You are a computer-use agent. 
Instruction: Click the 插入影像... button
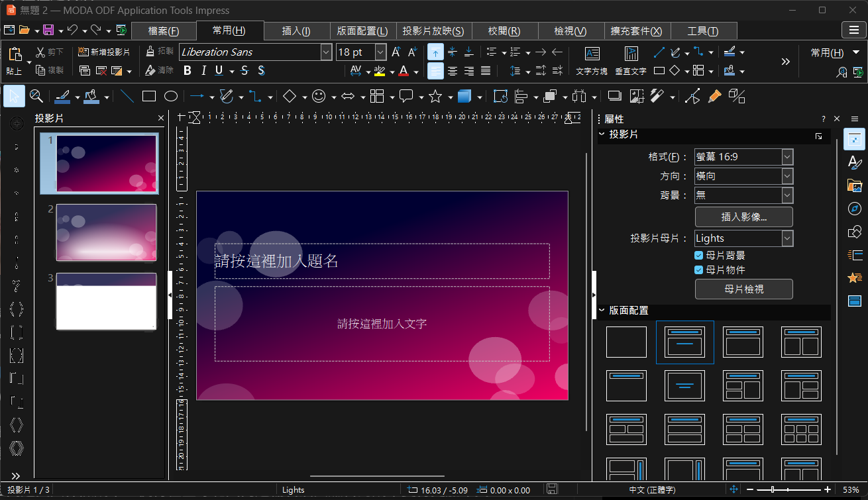tap(743, 217)
